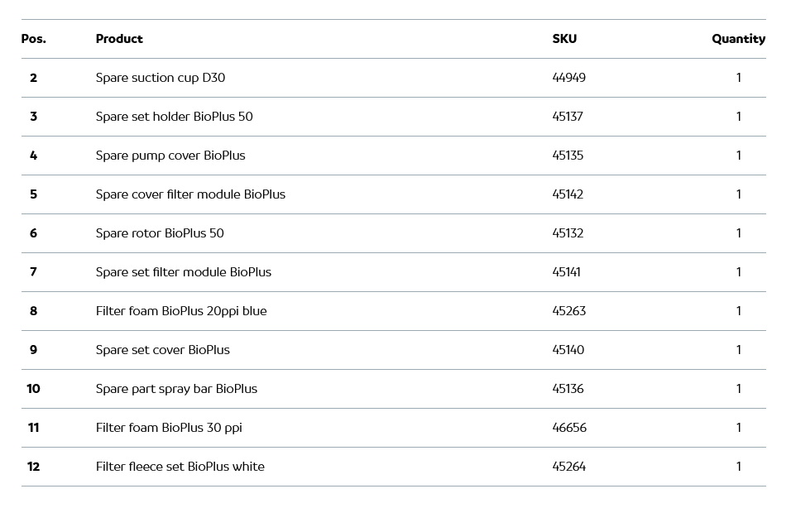Click Filter foam BioPlus 20ppi blue
Viewport: 791px width, 532px height.
pyautogui.click(x=181, y=311)
